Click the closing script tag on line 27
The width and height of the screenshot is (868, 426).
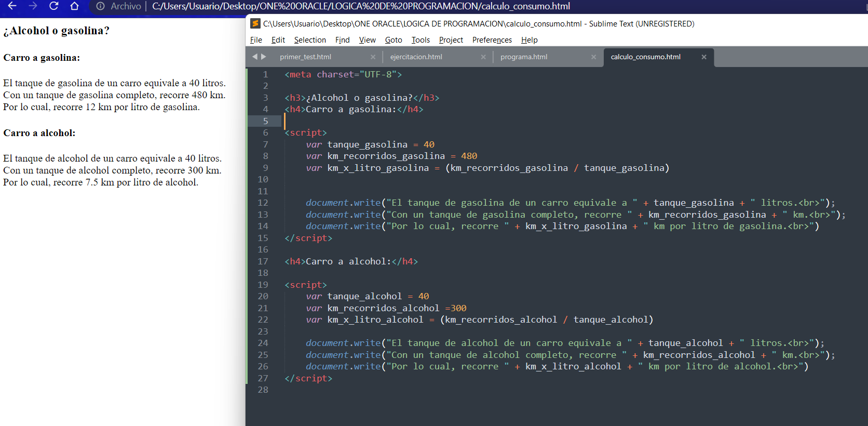click(308, 378)
